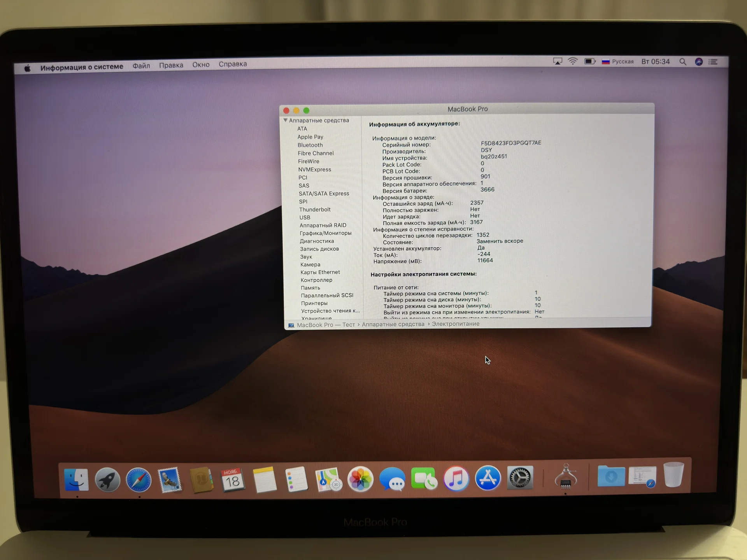Select Звук in the sidebar
The height and width of the screenshot is (560, 747).
pyautogui.click(x=306, y=257)
